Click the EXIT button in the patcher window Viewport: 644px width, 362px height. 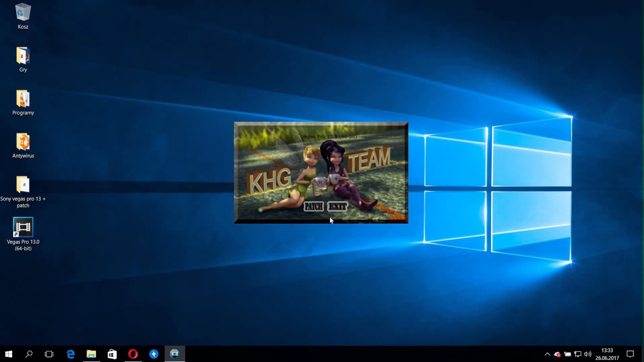click(x=337, y=206)
